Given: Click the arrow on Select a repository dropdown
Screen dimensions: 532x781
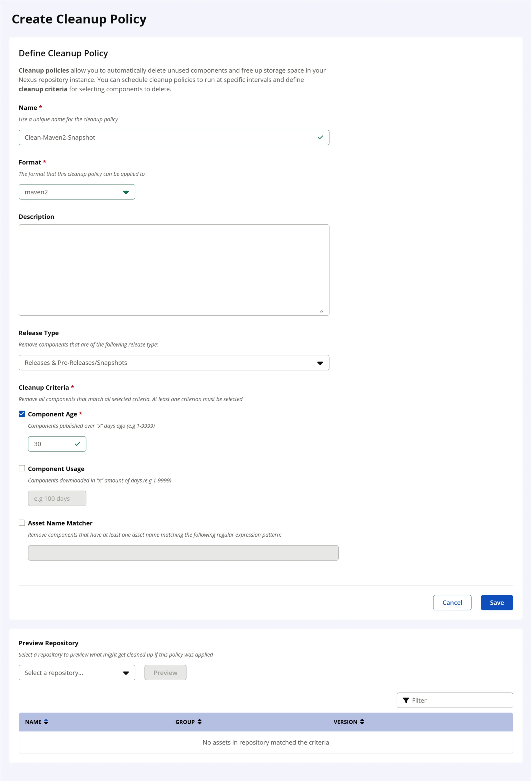Looking at the screenshot, I should [126, 673].
